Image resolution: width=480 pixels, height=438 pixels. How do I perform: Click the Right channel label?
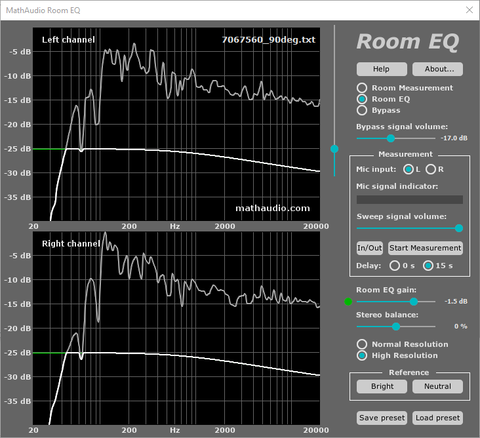[x=71, y=244]
